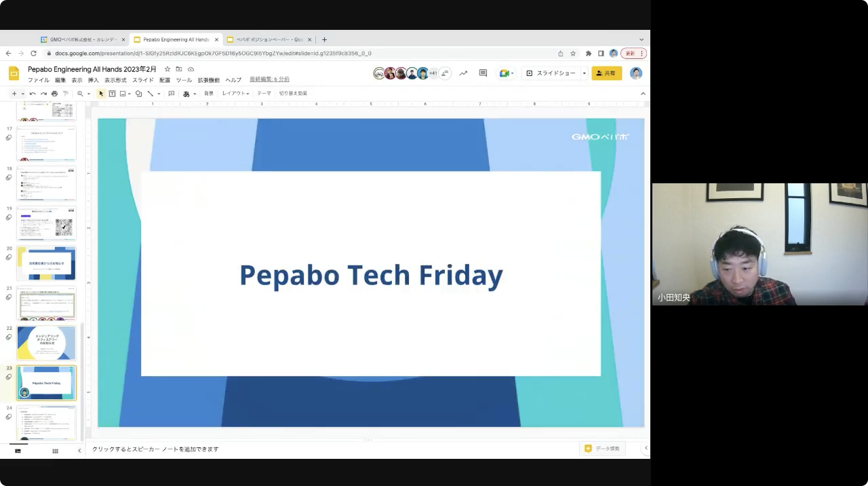Image resolution: width=868 pixels, height=486 pixels.
Task: Collapse the slide filmstrip panel
Action: coord(79,451)
